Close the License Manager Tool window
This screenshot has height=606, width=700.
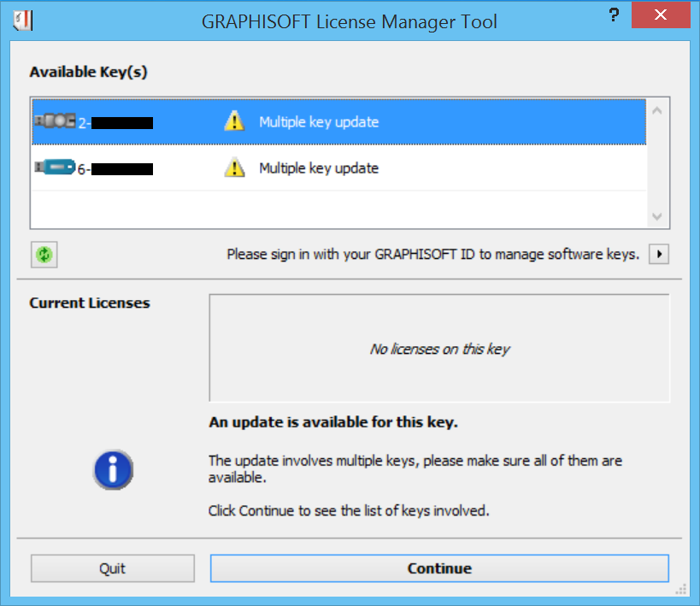pos(660,15)
